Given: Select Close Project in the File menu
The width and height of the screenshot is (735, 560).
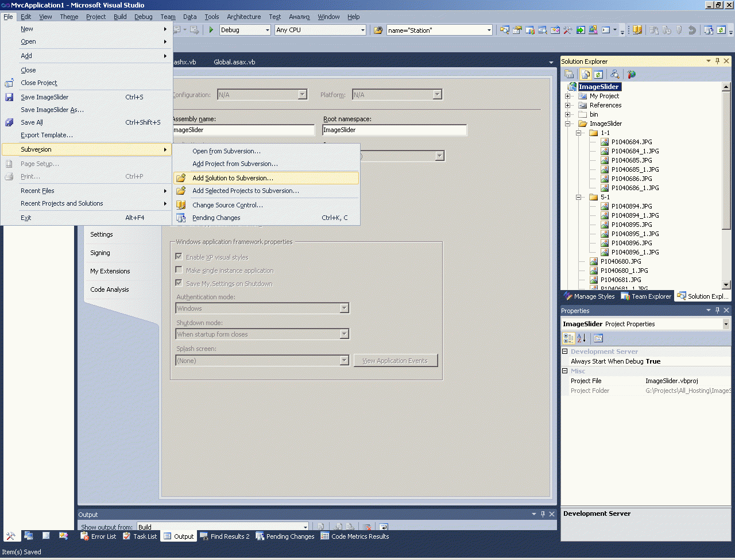Looking at the screenshot, I should [x=87, y=83].
